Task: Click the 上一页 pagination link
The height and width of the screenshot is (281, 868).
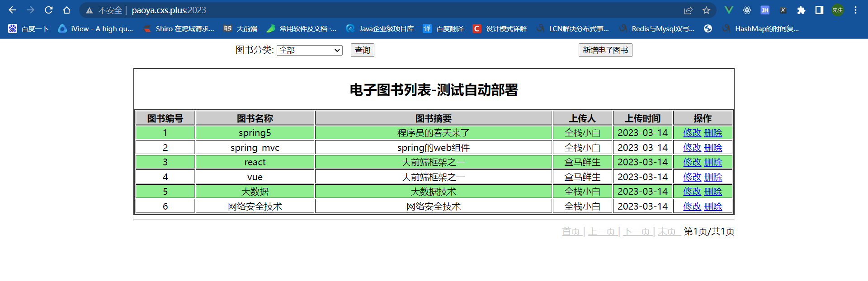Action: [602, 231]
